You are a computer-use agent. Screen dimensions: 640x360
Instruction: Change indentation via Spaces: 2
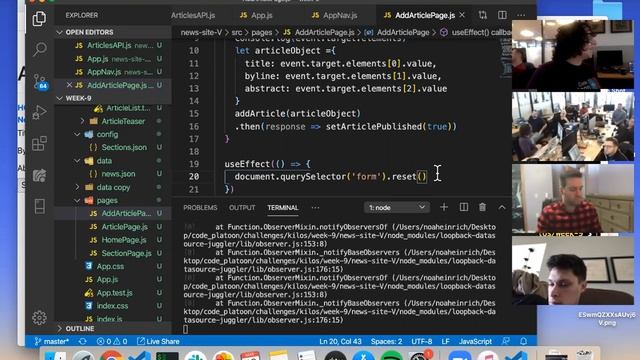386,341
